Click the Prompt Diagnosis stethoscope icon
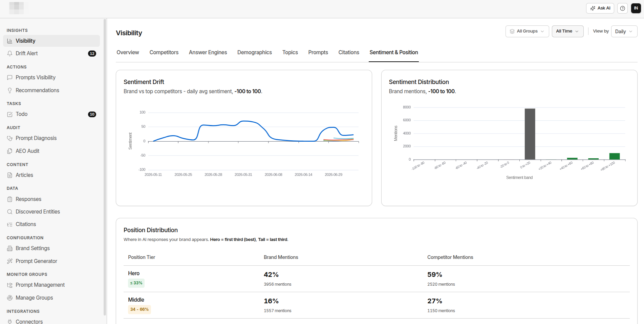This screenshot has height=324, width=644. [10, 138]
